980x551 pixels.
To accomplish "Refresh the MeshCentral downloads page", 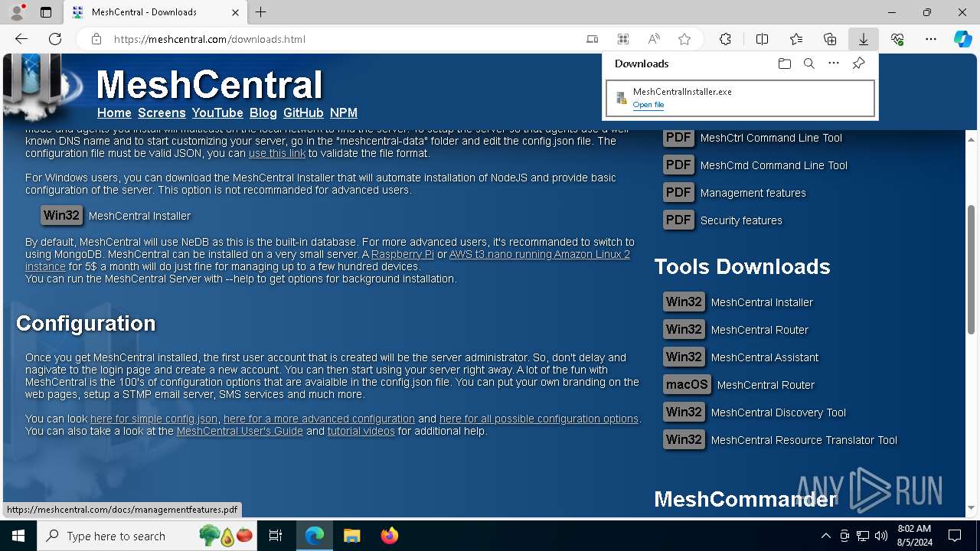I will [x=55, y=39].
